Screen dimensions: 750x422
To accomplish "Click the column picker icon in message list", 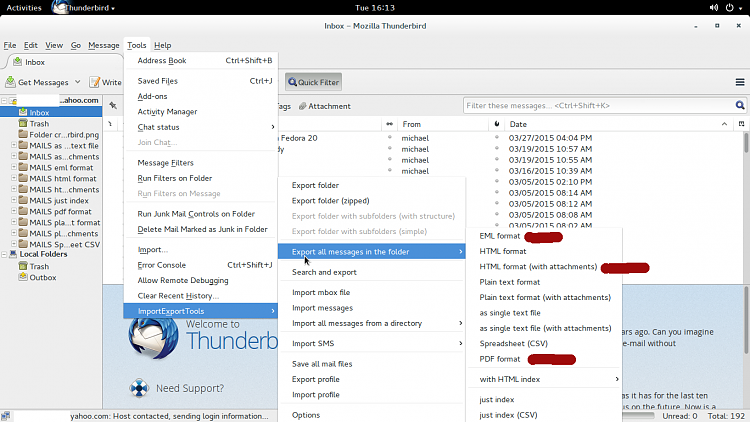I will pyautogui.click(x=741, y=124).
